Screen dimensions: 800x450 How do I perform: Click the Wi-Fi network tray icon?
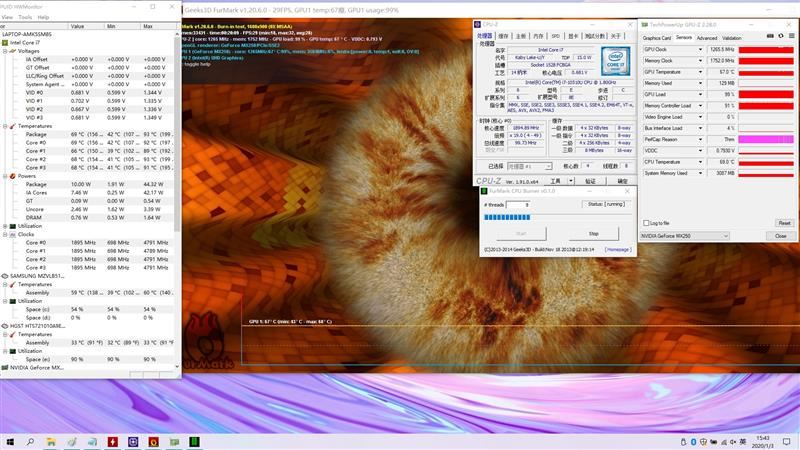(x=723, y=442)
